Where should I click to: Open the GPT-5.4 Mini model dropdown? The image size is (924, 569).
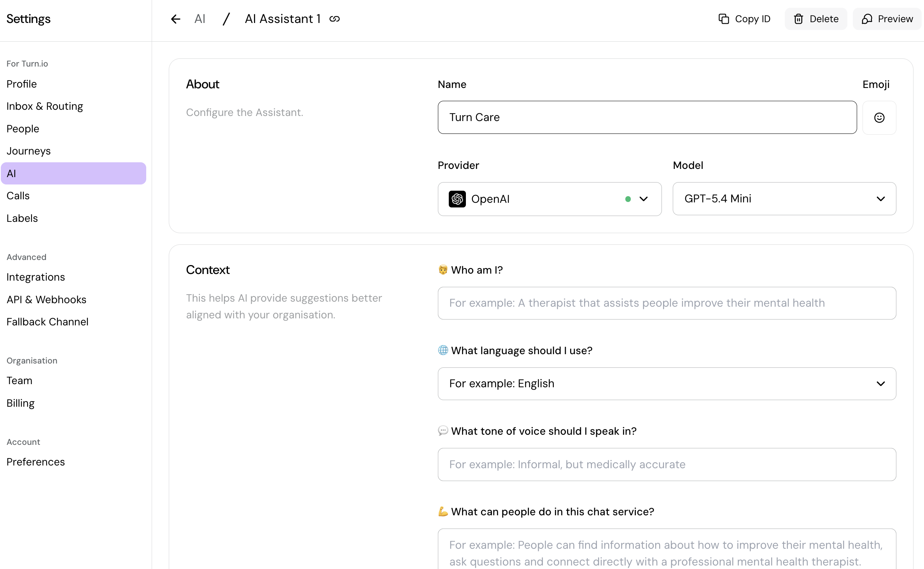[x=784, y=198]
